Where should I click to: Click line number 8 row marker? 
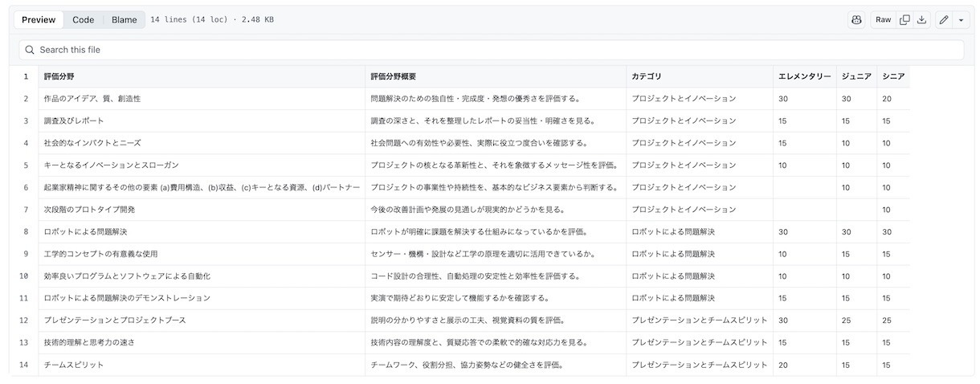click(x=26, y=231)
